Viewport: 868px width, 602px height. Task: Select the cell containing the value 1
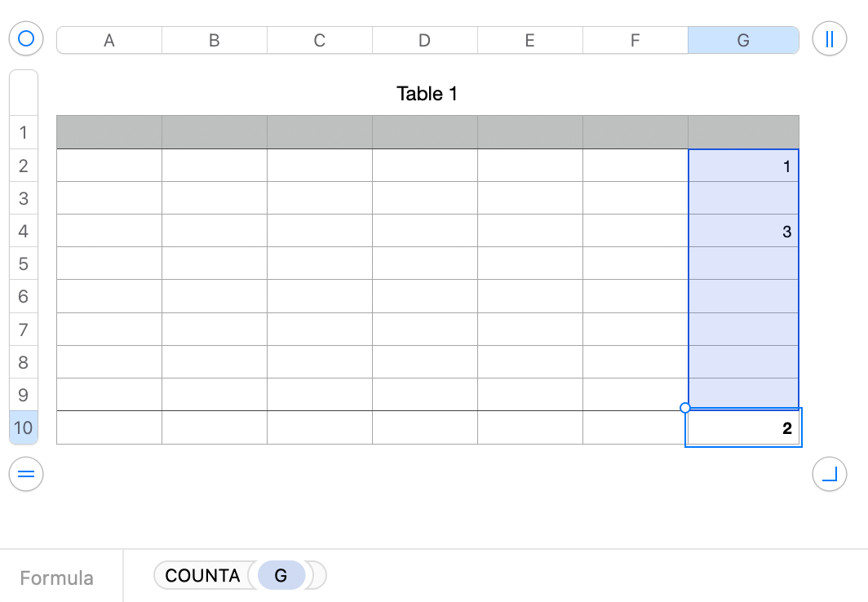pos(743,166)
